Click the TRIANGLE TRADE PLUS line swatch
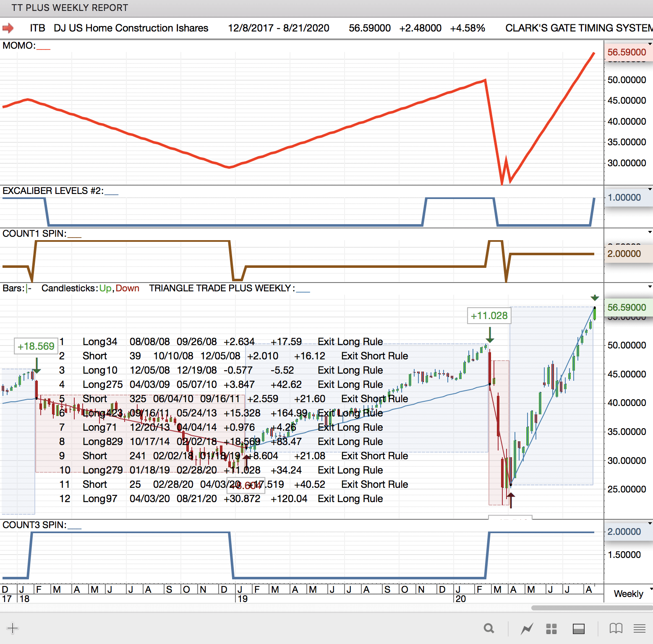 [303, 291]
